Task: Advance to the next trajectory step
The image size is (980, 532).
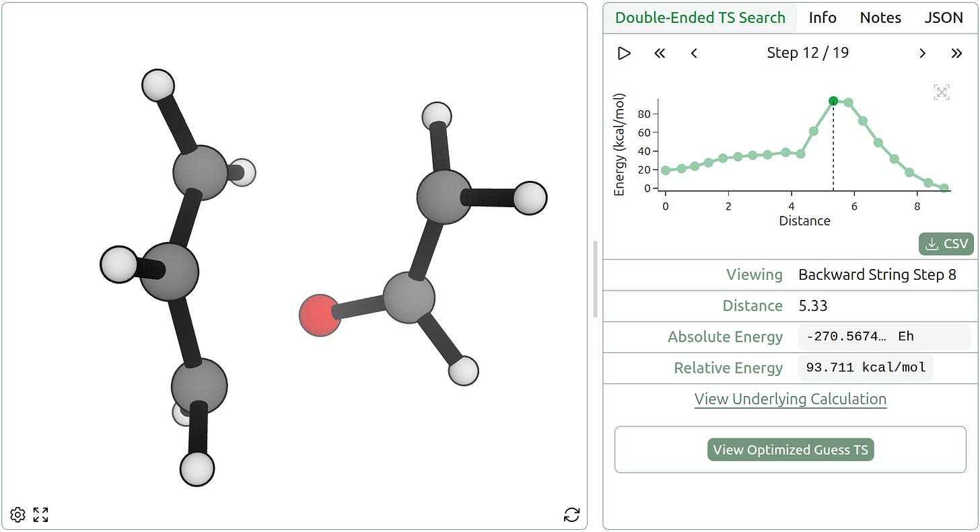Action: [x=922, y=53]
